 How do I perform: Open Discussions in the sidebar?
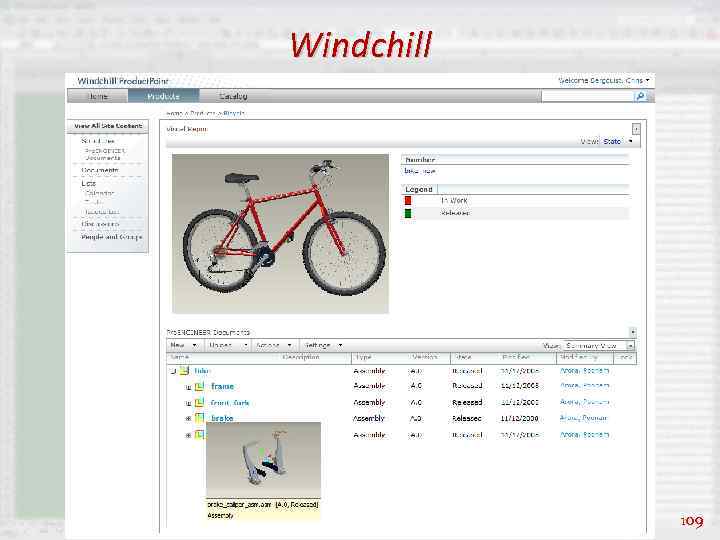[100, 224]
